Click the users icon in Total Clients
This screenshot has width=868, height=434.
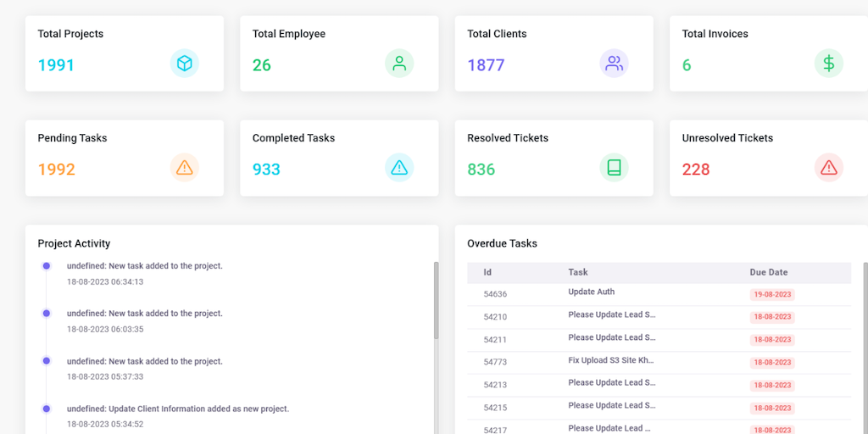pos(614,64)
